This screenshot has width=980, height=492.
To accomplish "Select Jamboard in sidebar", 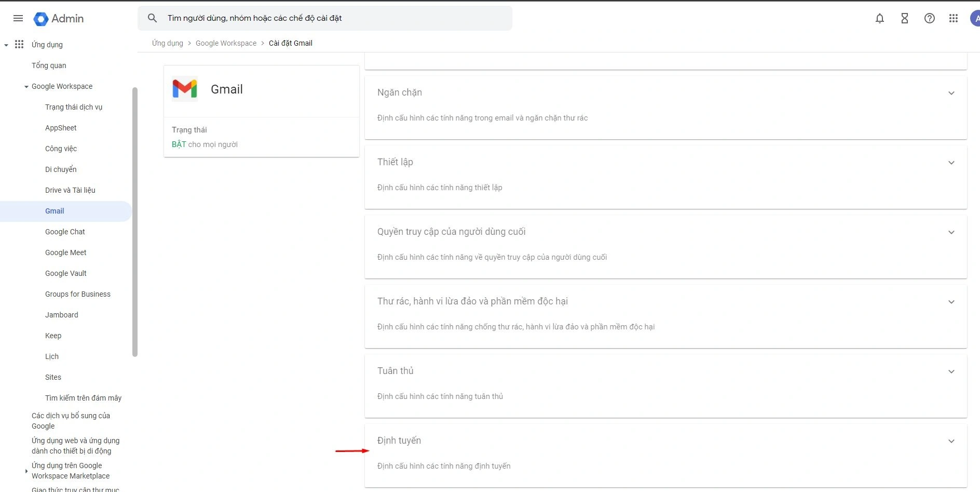I will click(x=61, y=315).
